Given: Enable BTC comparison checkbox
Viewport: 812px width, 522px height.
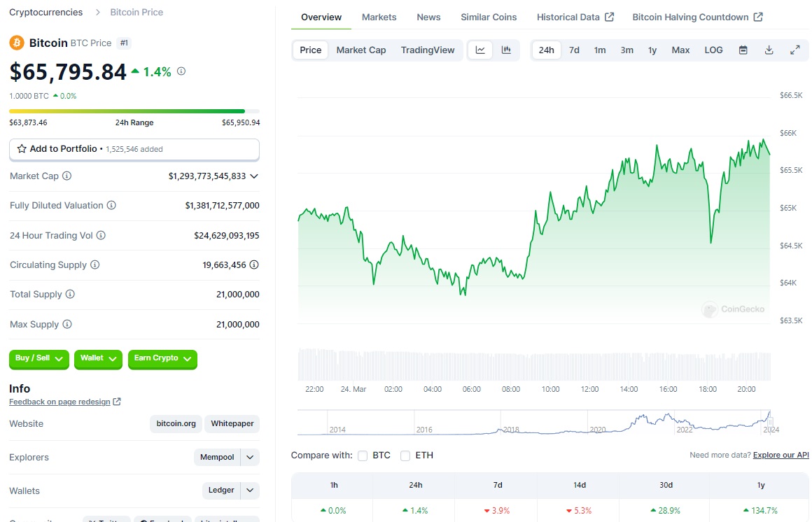Looking at the screenshot, I should click(363, 456).
